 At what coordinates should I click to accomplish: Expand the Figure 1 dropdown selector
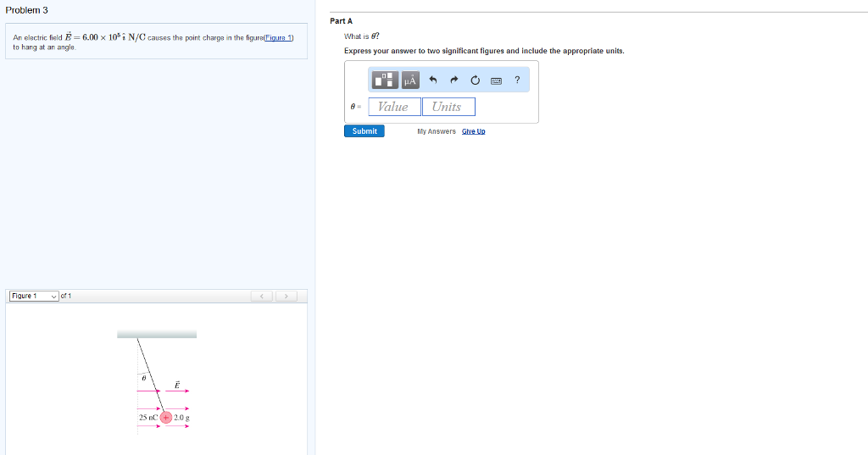(x=34, y=297)
